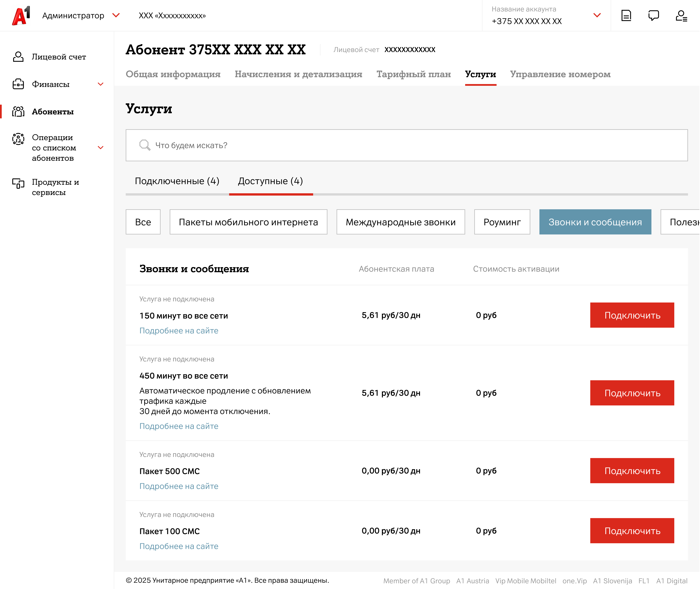700x589 pixels.
Task: Expand Операции со списком абонентов
Action: tap(100, 148)
